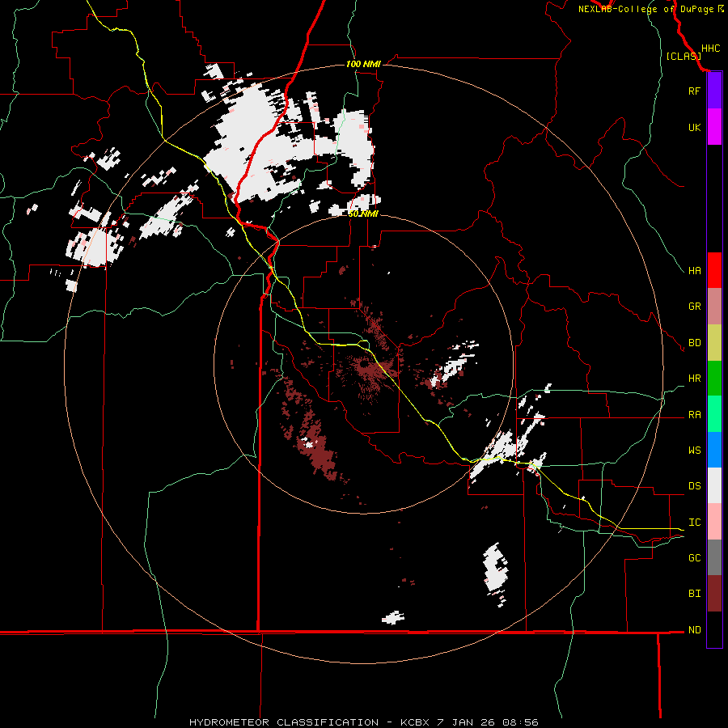Click the GC legend label
The width and height of the screenshot is (728, 728).
pyautogui.click(x=694, y=558)
